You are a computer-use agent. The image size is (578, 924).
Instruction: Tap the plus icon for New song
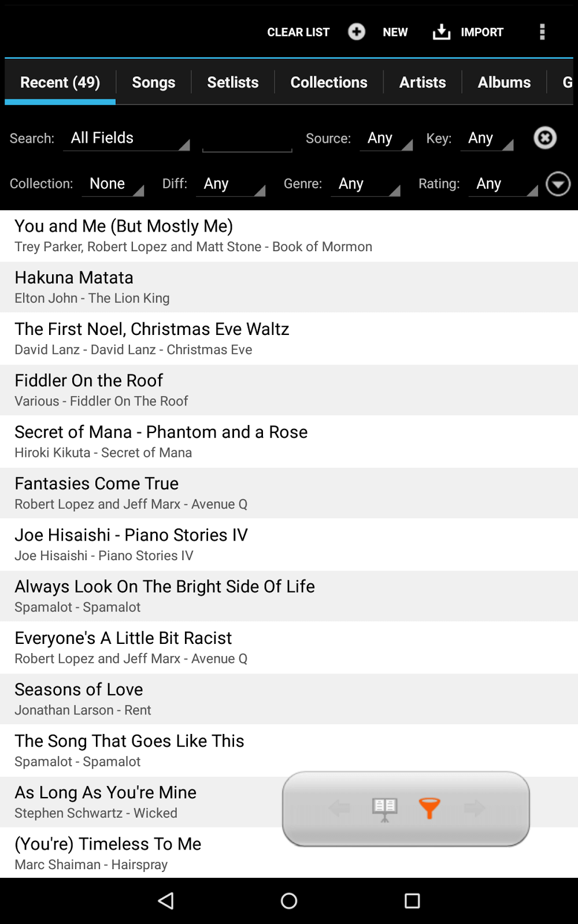357,32
